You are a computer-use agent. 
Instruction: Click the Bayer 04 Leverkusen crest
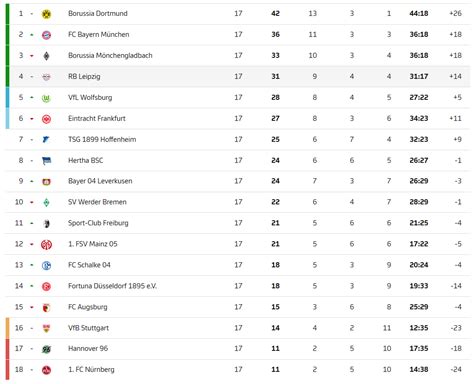pos(46,182)
